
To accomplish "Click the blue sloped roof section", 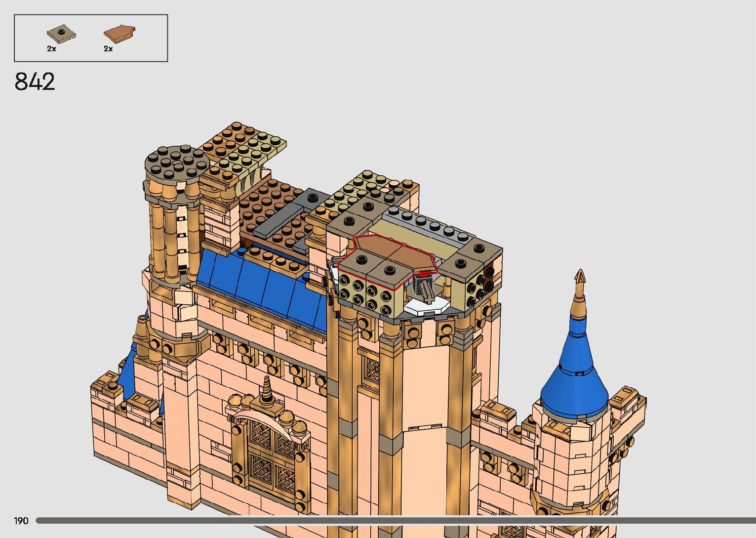I will 262,287.
